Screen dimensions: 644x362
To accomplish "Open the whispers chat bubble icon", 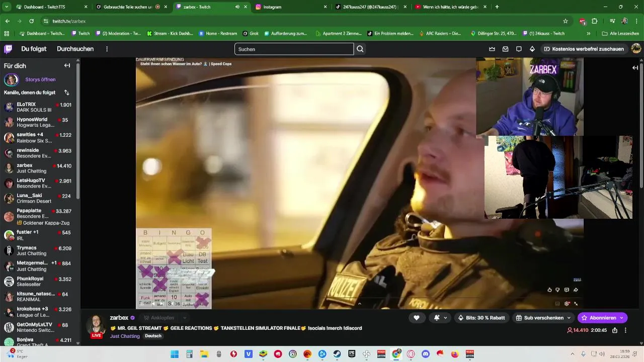I will [519, 49].
